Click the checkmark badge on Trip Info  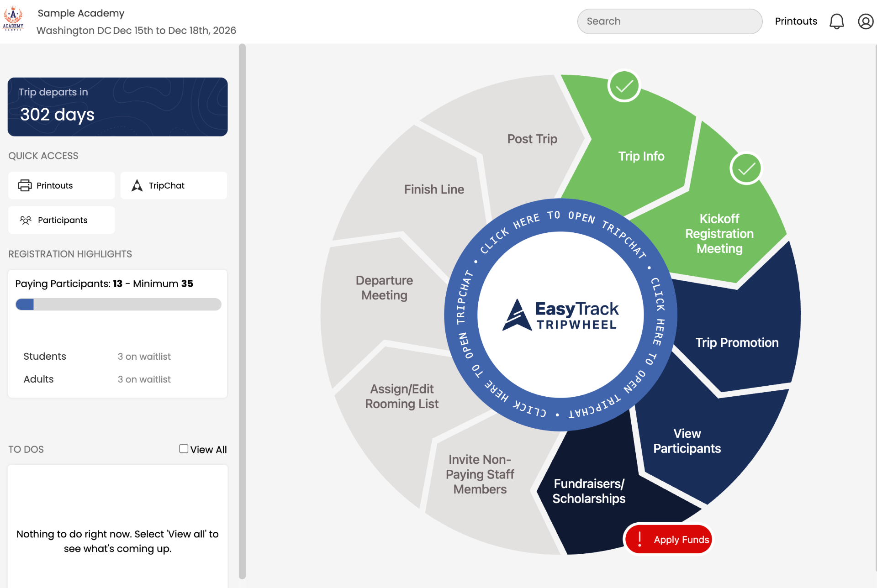624,85
